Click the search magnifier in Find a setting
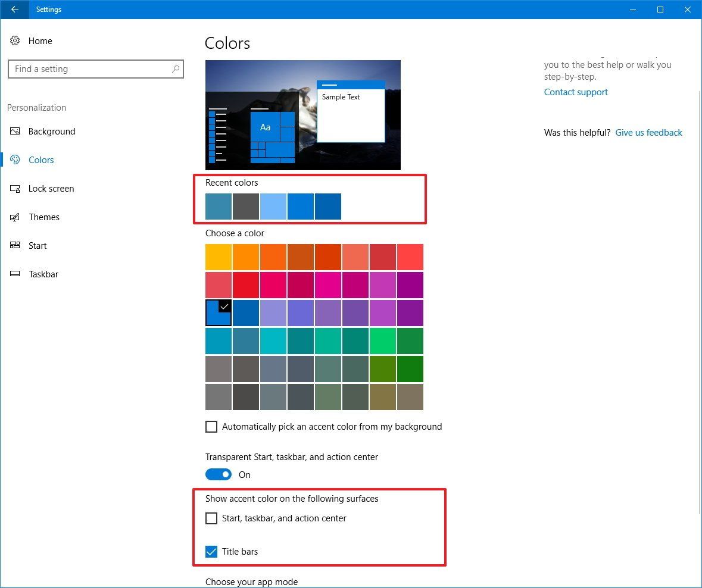 tap(175, 69)
